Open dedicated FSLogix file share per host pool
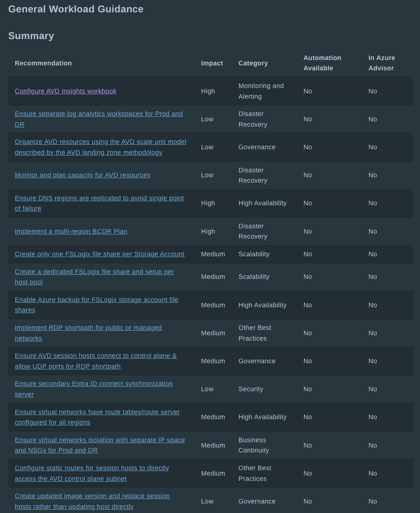Image resolution: width=420 pixels, height=513 pixels. [x=94, y=272]
